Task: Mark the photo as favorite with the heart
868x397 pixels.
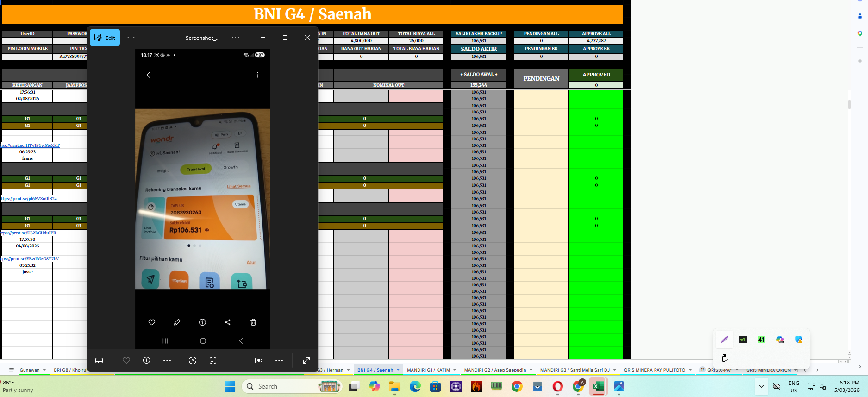Action: (x=126, y=360)
